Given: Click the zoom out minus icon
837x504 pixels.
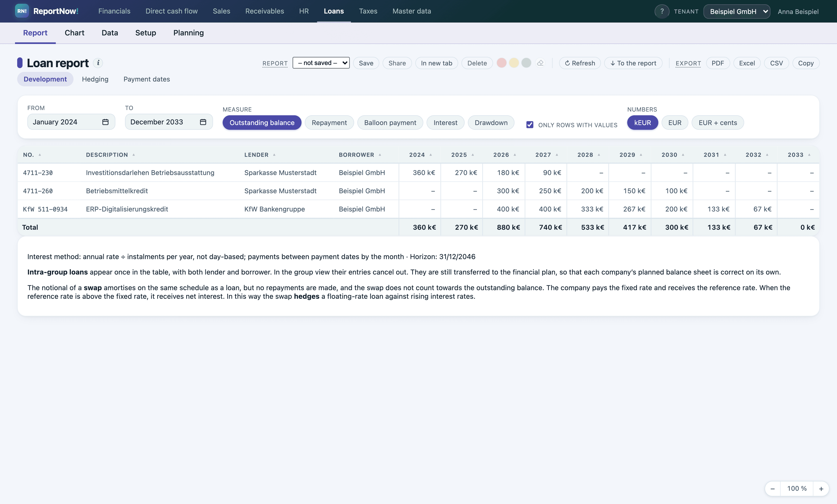Looking at the screenshot, I should coord(772,489).
